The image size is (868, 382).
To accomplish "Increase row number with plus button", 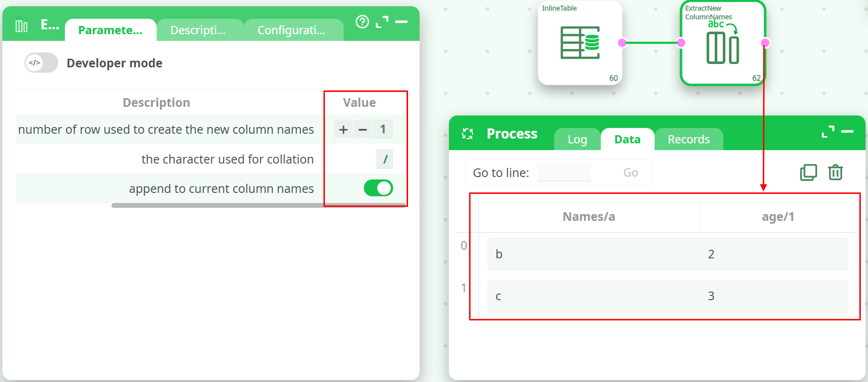I will 343,129.
